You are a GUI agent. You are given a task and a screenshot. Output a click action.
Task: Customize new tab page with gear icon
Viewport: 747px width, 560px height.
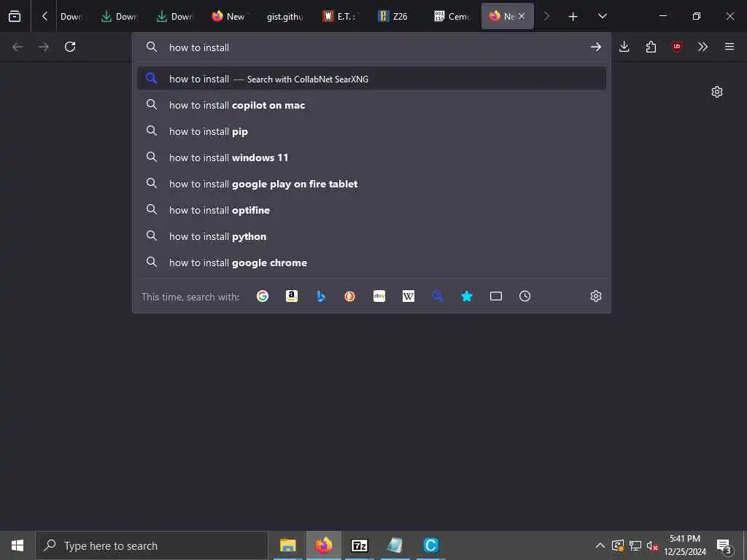pyautogui.click(x=717, y=92)
